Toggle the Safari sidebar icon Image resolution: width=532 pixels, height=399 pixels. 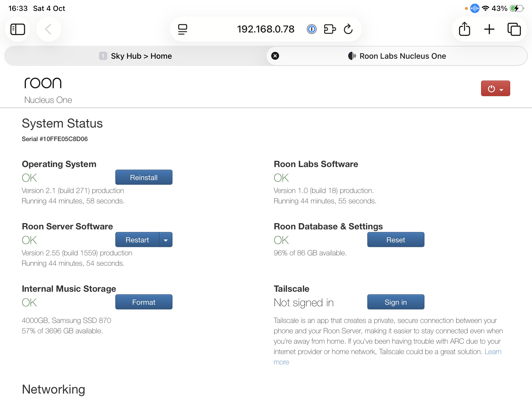coord(18,29)
